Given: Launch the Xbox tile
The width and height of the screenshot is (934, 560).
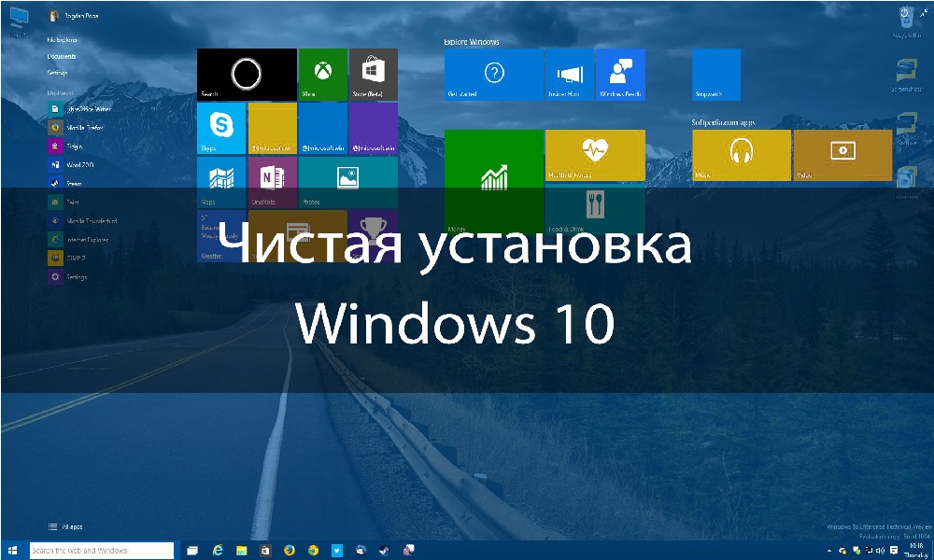Looking at the screenshot, I should click(x=323, y=75).
